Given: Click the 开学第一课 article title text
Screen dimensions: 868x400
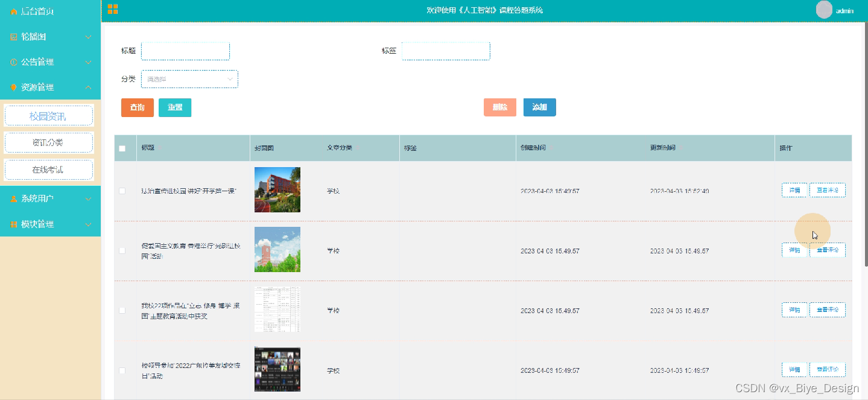Looking at the screenshot, I should click(x=189, y=191).
